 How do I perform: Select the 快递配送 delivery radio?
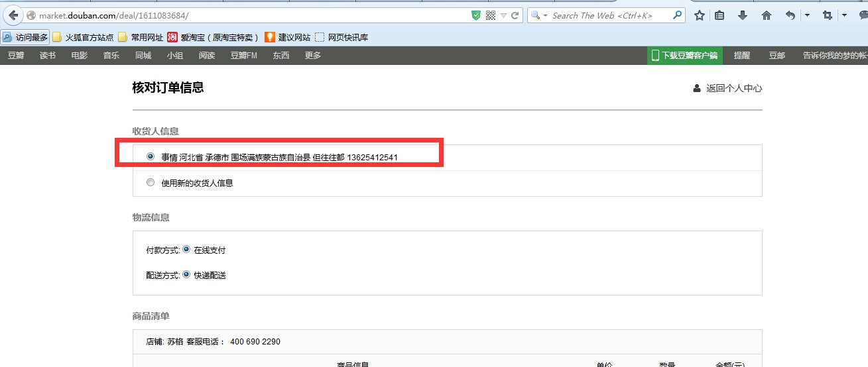tap(186, 274)
